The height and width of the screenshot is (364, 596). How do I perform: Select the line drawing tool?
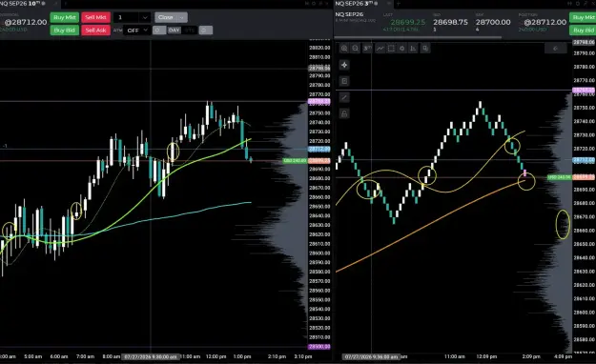pyautogui.click(x=344, y=97)
